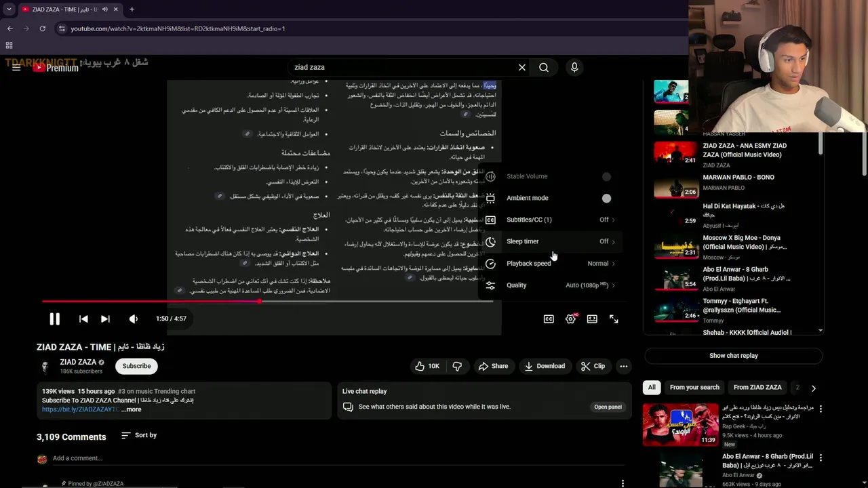Click the Add a comment field
Screen dimensions: 868x488
pyautogui.click(x=338, y=458)
